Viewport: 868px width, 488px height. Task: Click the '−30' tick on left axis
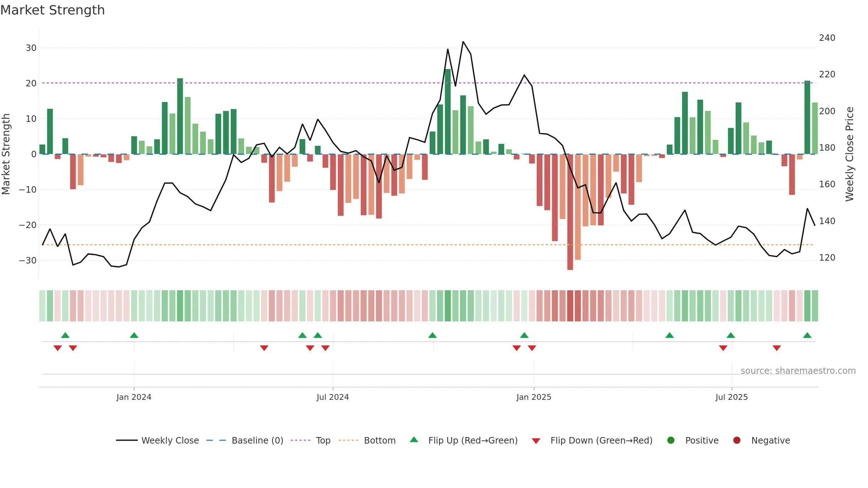(x=28, y=261)
